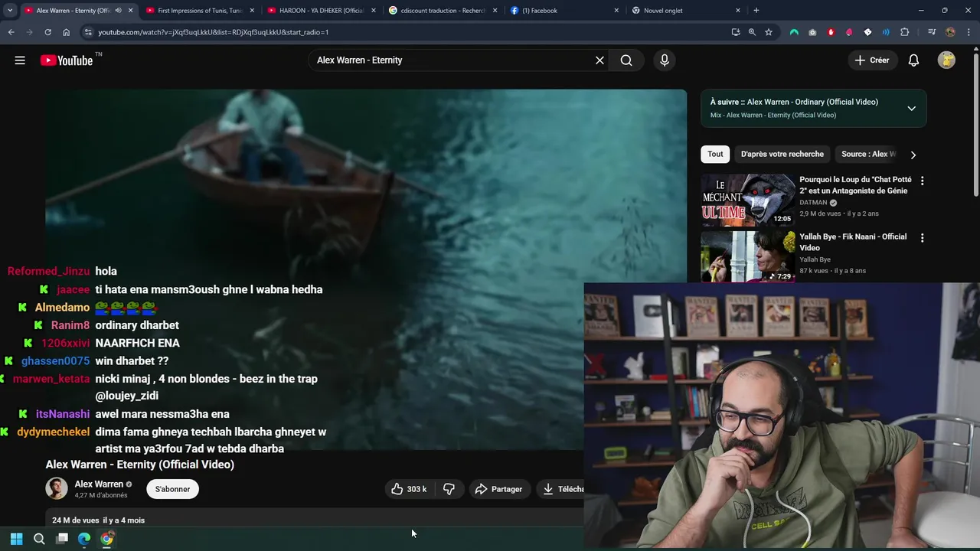
Task: Show more filter chips with right arrow
Action: [913, 155]
